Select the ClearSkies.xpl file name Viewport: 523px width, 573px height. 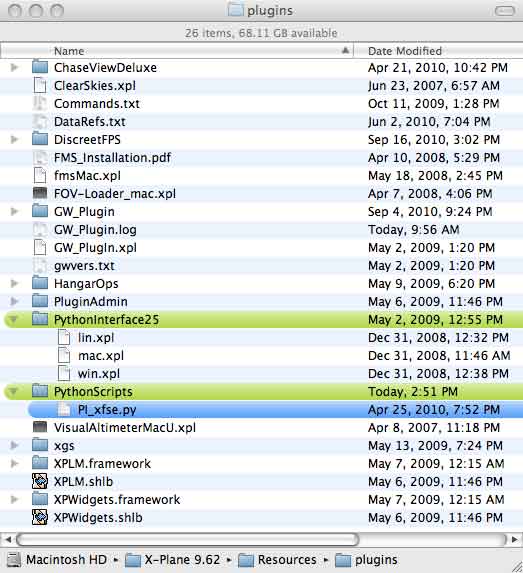click(95, 86)
